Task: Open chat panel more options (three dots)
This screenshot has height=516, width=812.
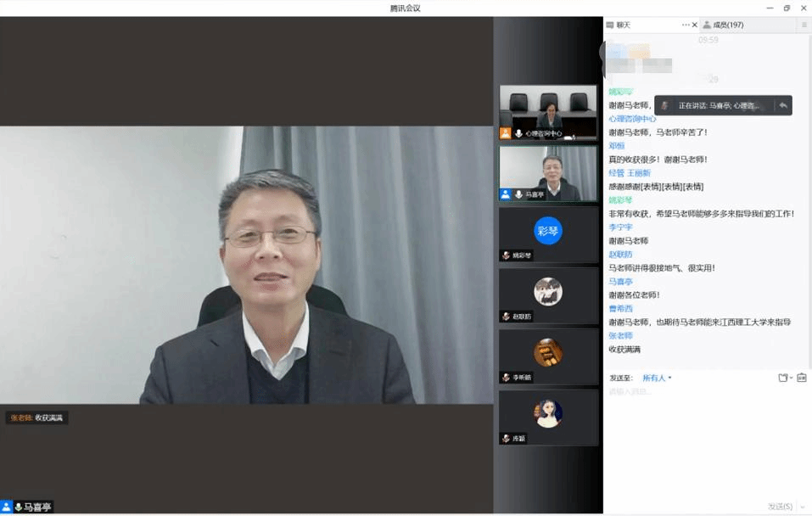Action: coord(686,25)
